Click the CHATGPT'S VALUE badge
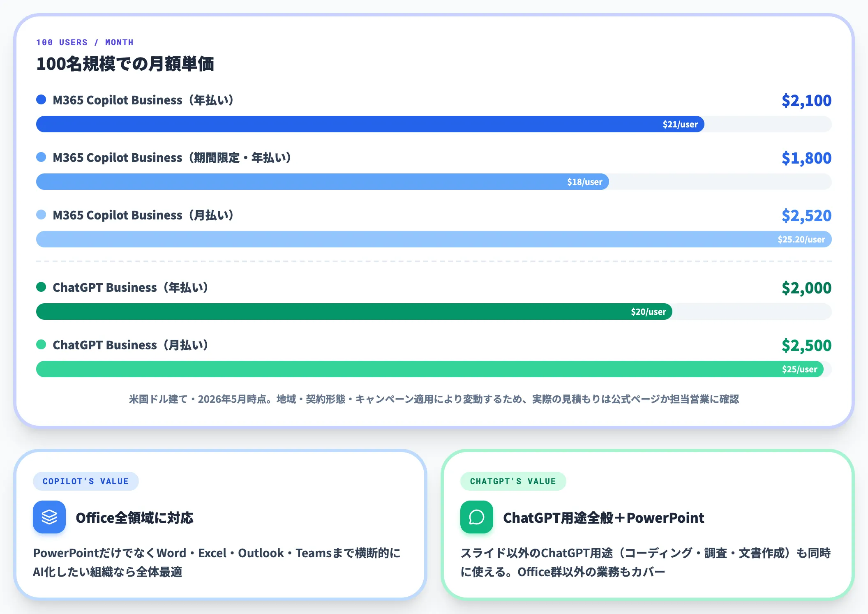Screen dimensions: 868x614 (513, 481)
